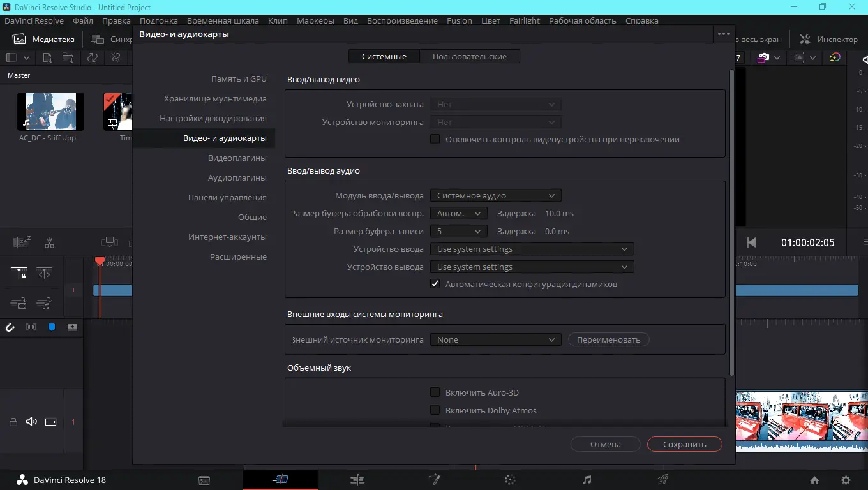The height and width of the screenshot is (490, 868).
Task: Click the blue marker icon on timeline toolbar
Action: (x=52, y=327)
